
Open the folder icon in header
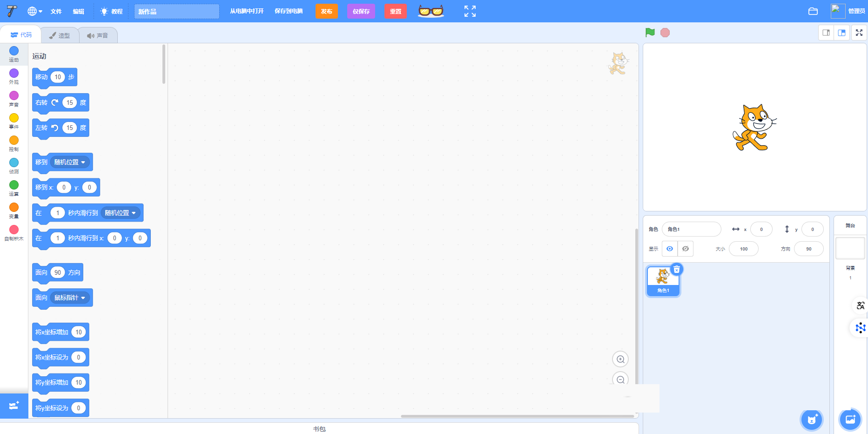[813, 11]
